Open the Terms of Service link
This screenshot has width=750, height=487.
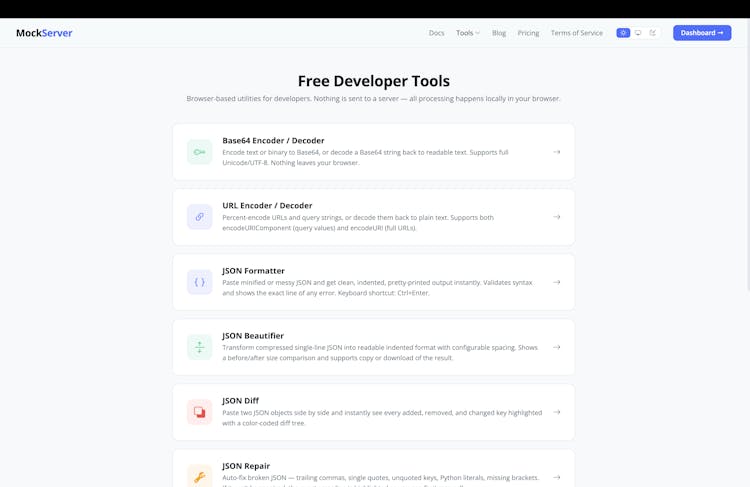pos(576,33)
